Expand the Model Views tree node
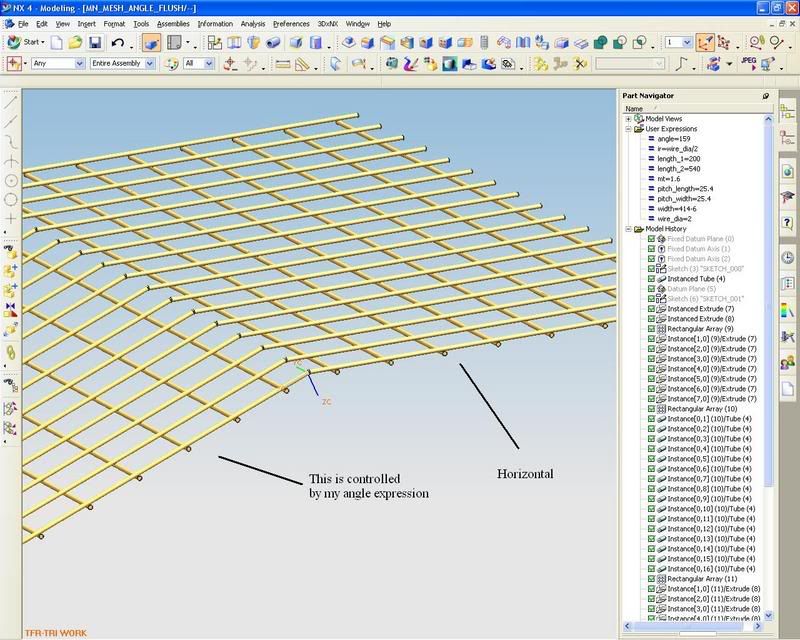 point(628,119)
